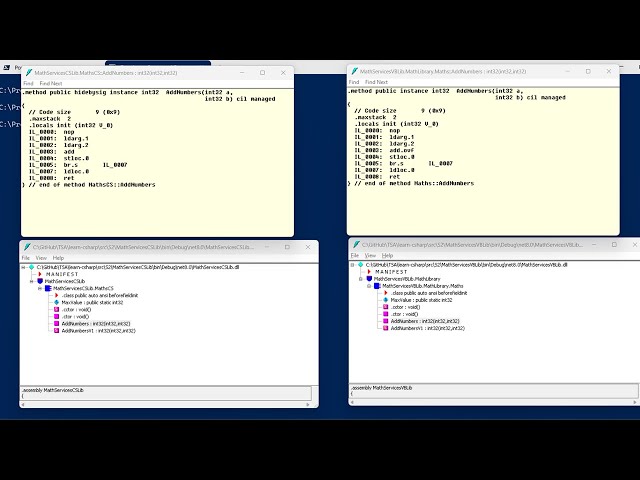Select the .ctor method icon in VBLib tree
This screenshot has height=480, width=640.
click(x=385, y=314)
